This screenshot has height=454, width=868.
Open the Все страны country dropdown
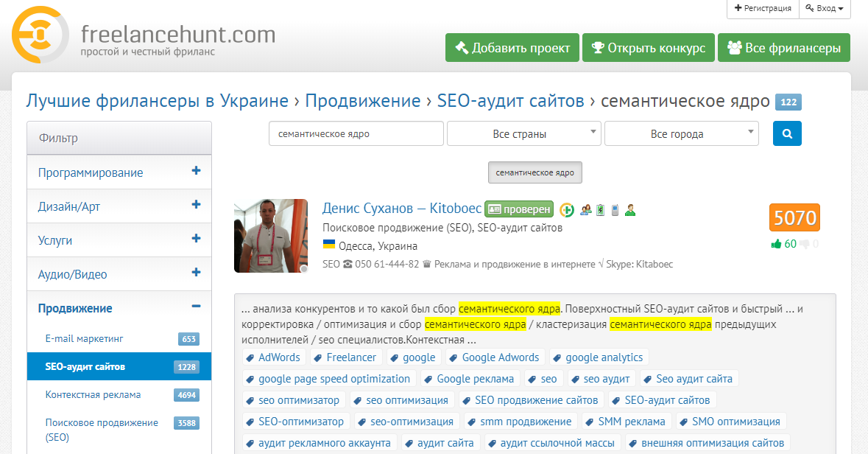(523, 133)
